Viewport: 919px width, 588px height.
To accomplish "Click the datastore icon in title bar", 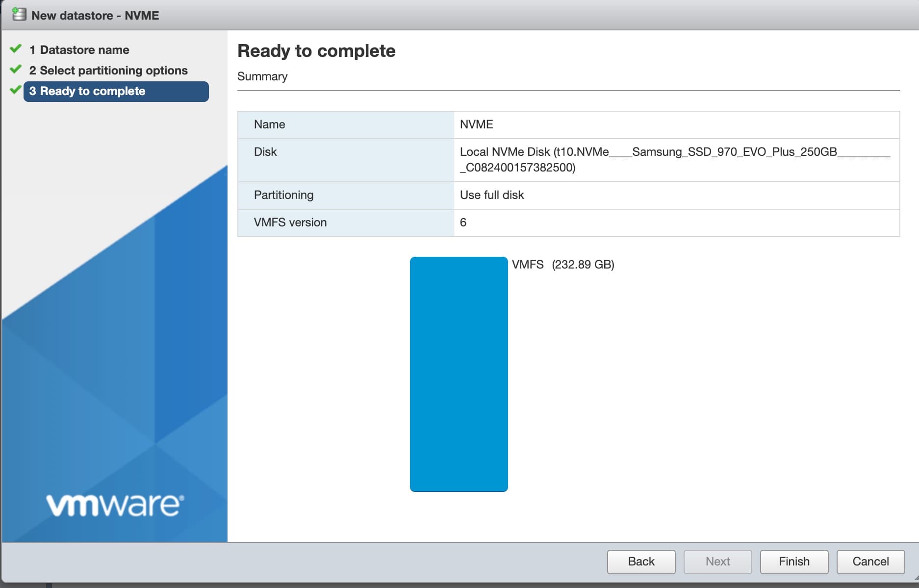I will [x=19, y=15].
